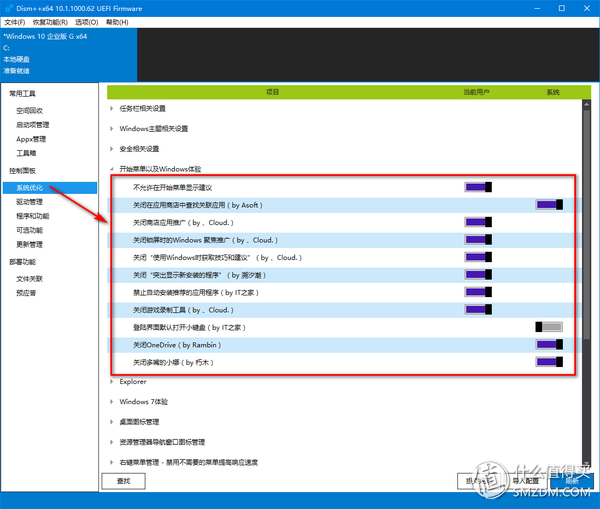Open Appx管理 in sidebar
The image size is (600, 509).
31,139
